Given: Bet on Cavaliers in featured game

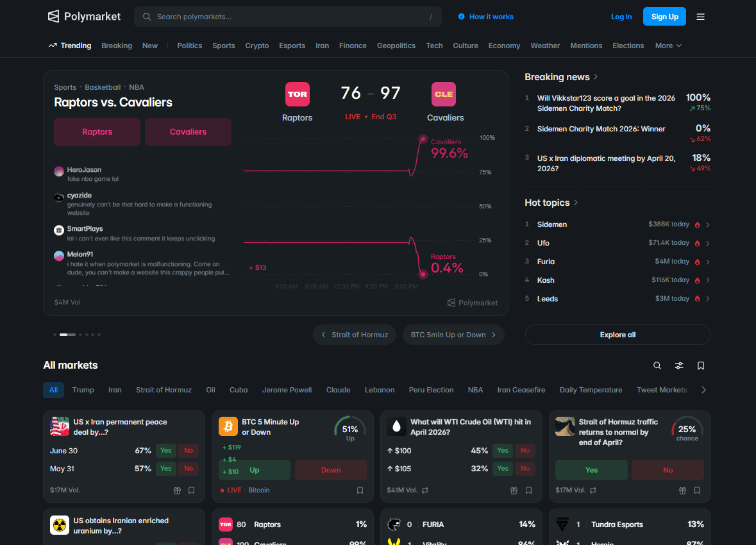Looking at the screenshot, I should pos(188,131).
